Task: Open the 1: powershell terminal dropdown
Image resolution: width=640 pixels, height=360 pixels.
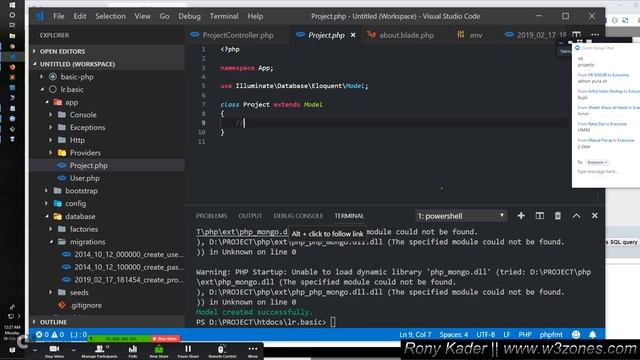Action: pyautogui.click(x=461, y=216)
